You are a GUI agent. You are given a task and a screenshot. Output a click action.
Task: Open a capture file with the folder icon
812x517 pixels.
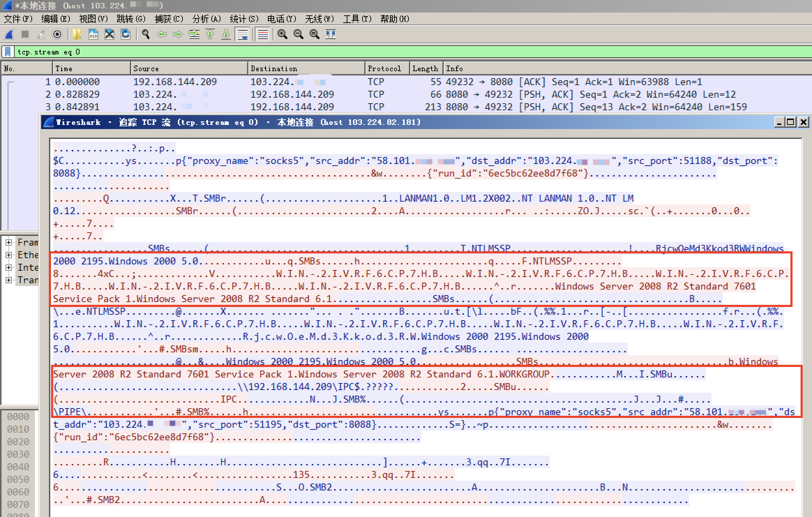(76, 34)
